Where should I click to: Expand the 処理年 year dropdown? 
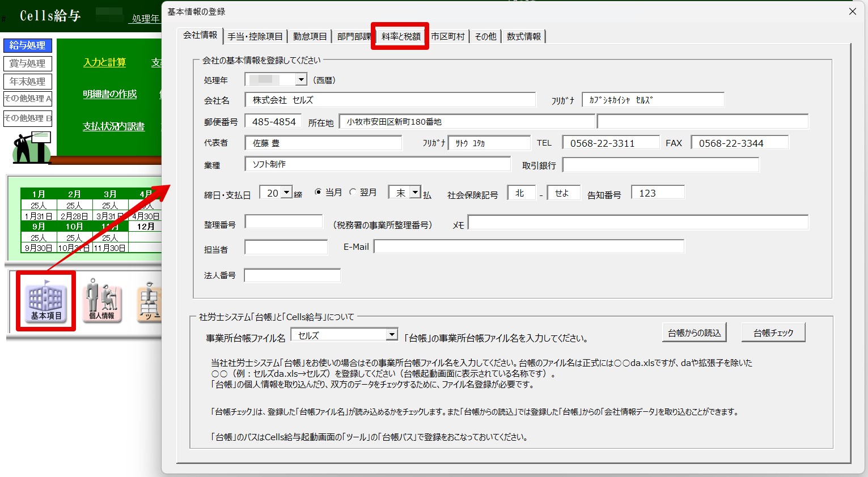[x=302, y=80]
